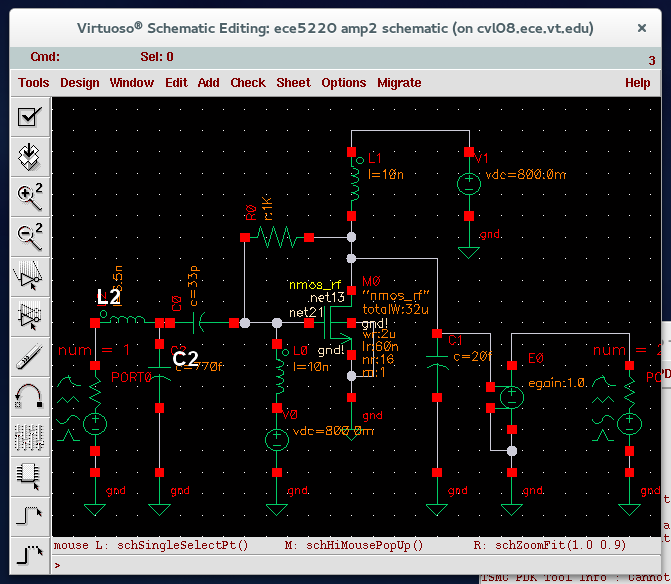
Task: Select the V0 voltage source symbol
Action: click(x=277, y=440)
